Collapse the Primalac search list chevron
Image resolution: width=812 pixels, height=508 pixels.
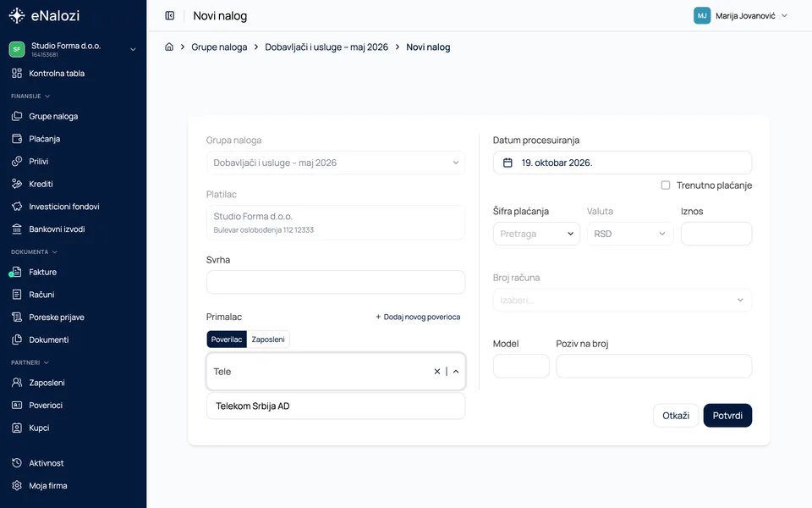(456, 371)
